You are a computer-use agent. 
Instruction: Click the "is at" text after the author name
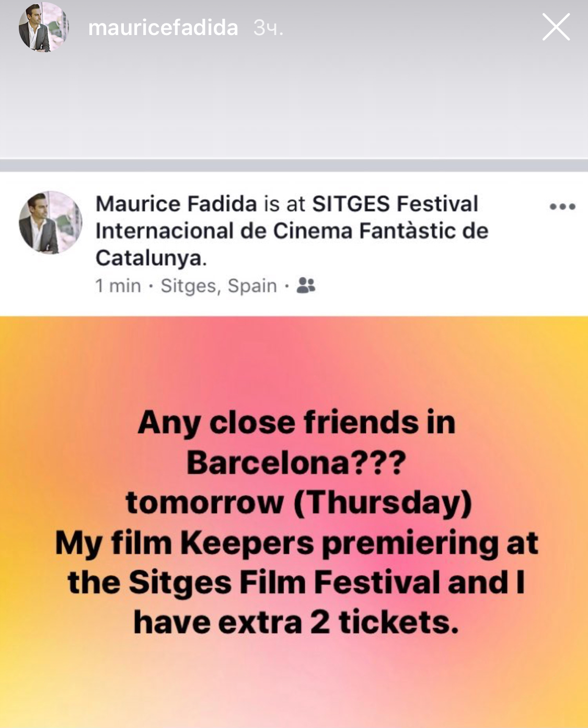(284, 204)
